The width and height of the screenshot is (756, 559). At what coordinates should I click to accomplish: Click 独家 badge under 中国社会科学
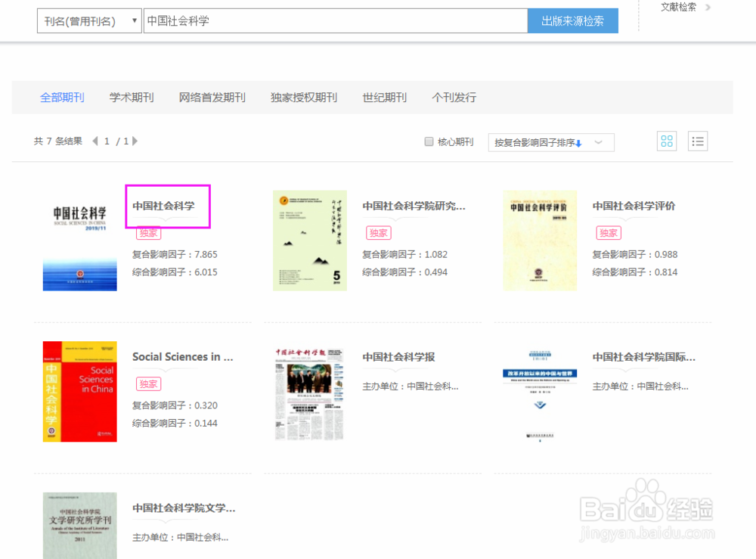point(148,233)
